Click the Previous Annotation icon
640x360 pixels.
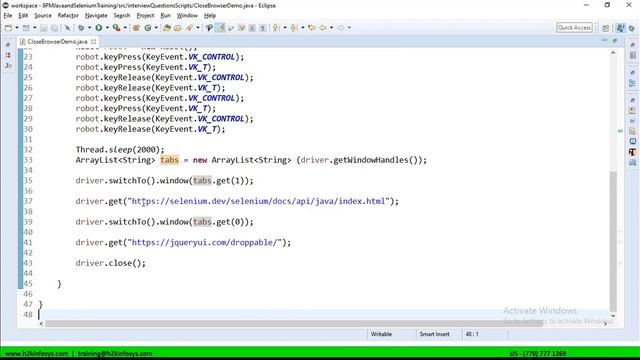tap(294, 28)
